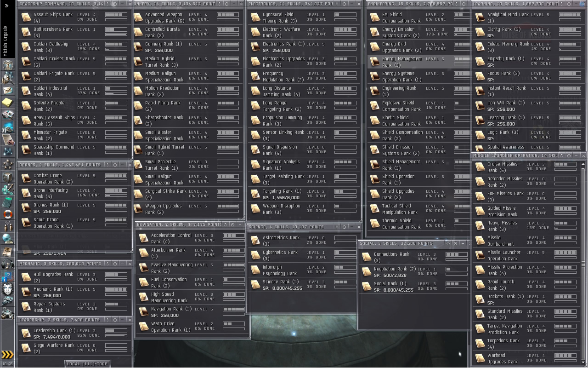Viewport: 588px width, 368px height.
Task: Click the Caldari Battleship skill book icon
Action: [26, 47]
